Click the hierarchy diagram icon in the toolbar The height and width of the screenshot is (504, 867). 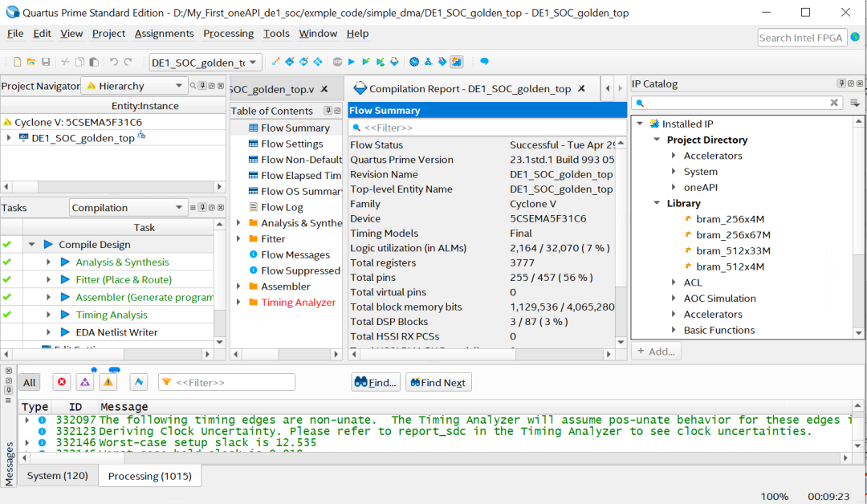428,62
